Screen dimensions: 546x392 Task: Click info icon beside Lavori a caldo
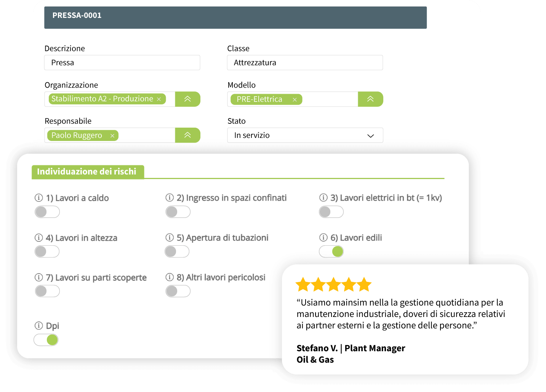(39, 198)
